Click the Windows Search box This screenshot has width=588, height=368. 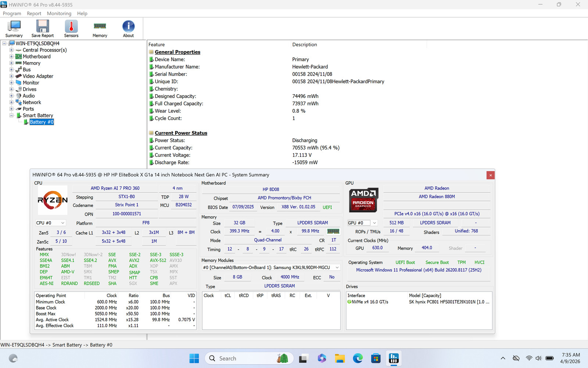point(249,358)
